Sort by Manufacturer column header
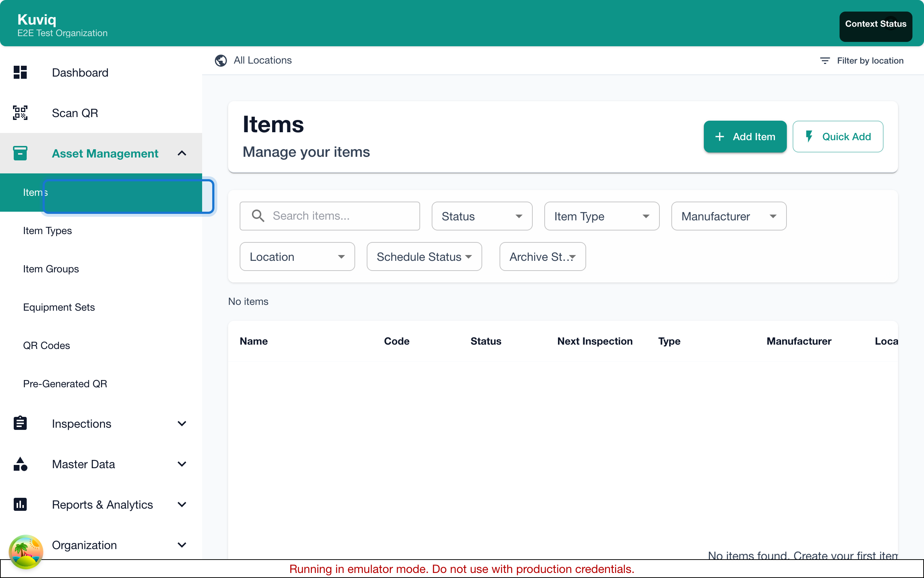The height and width of the screenshot is (578, 924). point(799,341)
